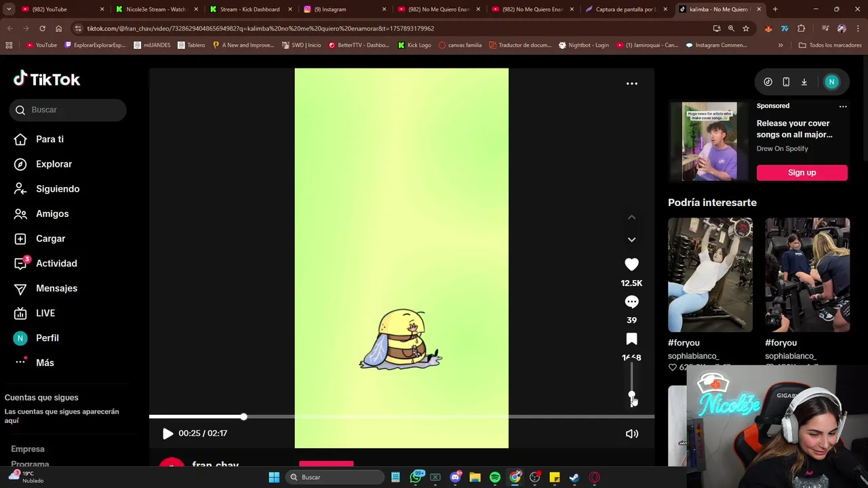The height and width of the screenshot is (488, 868).
Task: Click the taskbar Buscar search box
Action: (x=335, y=477)
